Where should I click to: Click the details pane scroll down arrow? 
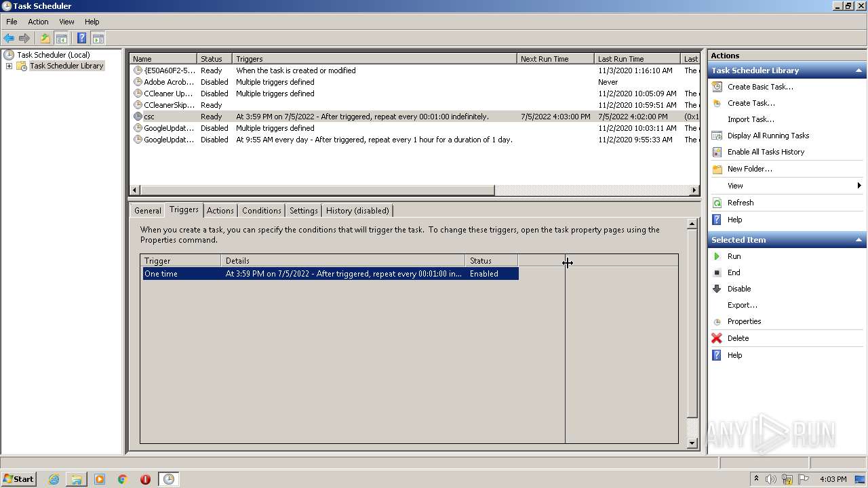[x=692, y=443]
